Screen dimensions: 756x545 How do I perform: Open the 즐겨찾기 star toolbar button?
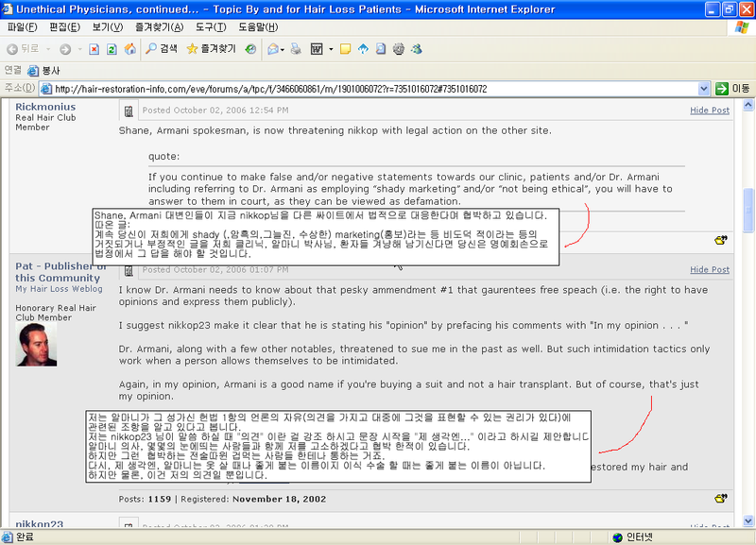click(211, 49)
